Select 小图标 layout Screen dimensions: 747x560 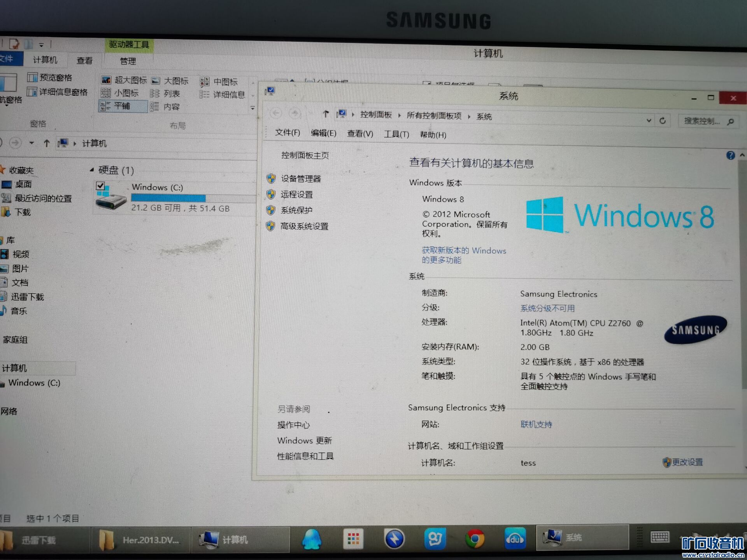119,93
